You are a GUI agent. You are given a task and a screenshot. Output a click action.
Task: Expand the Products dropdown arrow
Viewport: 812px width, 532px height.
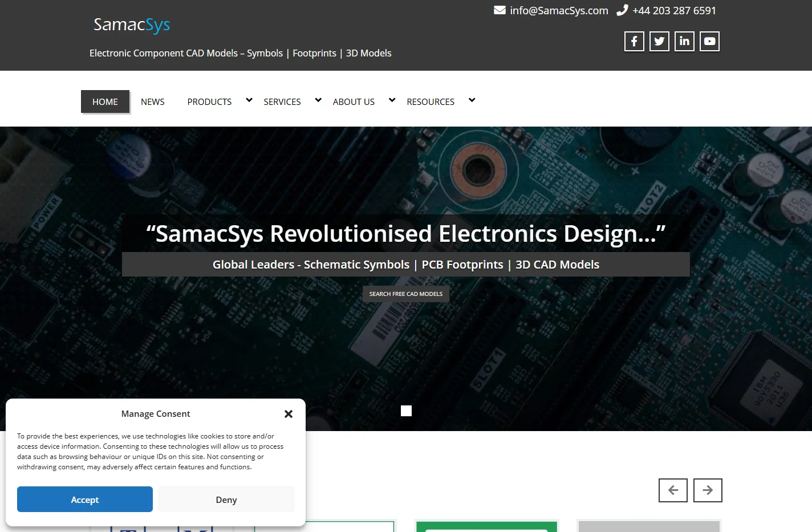tap(249, 100)
